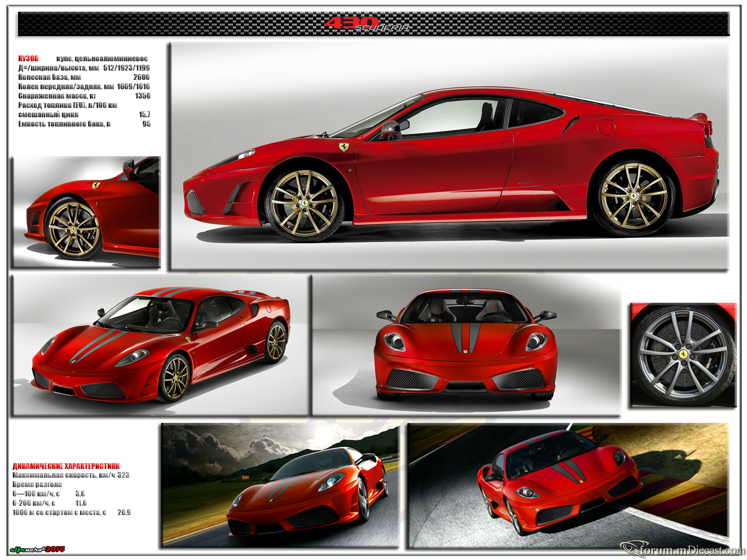
Task: Click the maximum speed line with 323
Action: click(x=71, y=475)
